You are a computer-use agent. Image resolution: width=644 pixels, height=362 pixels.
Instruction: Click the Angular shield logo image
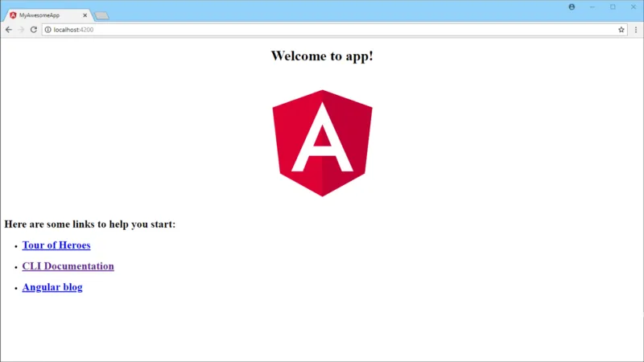pos(323,143)
